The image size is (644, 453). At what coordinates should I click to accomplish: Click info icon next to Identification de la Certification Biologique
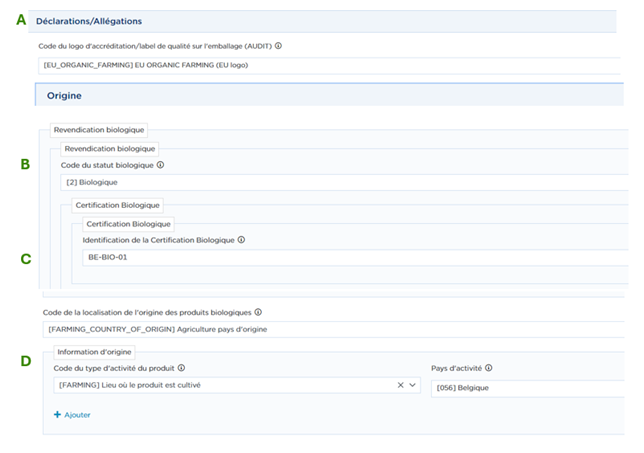click(241, 240)
